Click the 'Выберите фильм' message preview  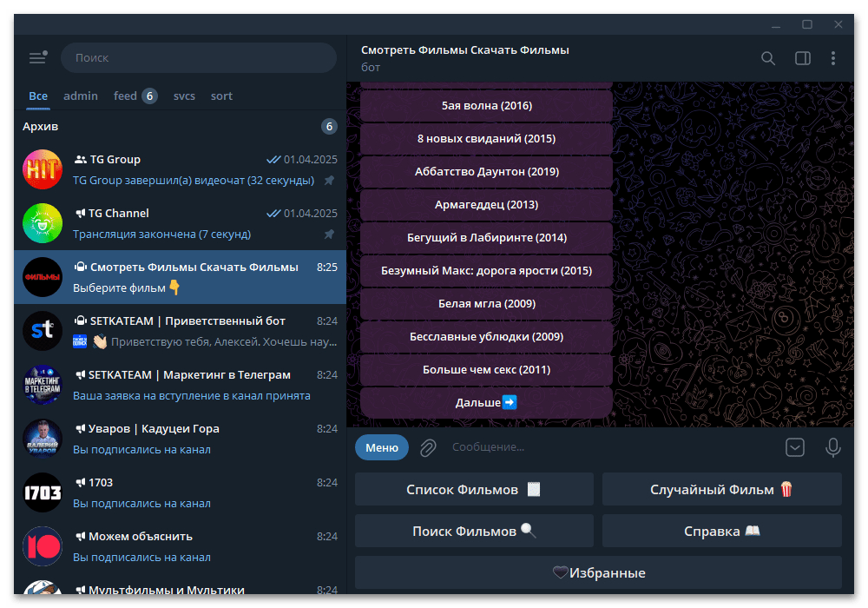(127, 288)
